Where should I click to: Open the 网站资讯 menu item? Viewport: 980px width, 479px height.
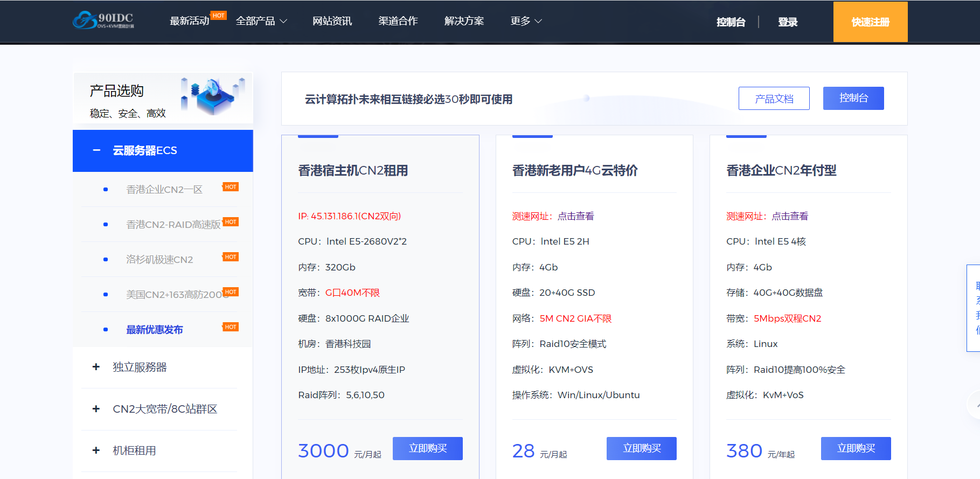pyautogui.click(x=332, y=21)
